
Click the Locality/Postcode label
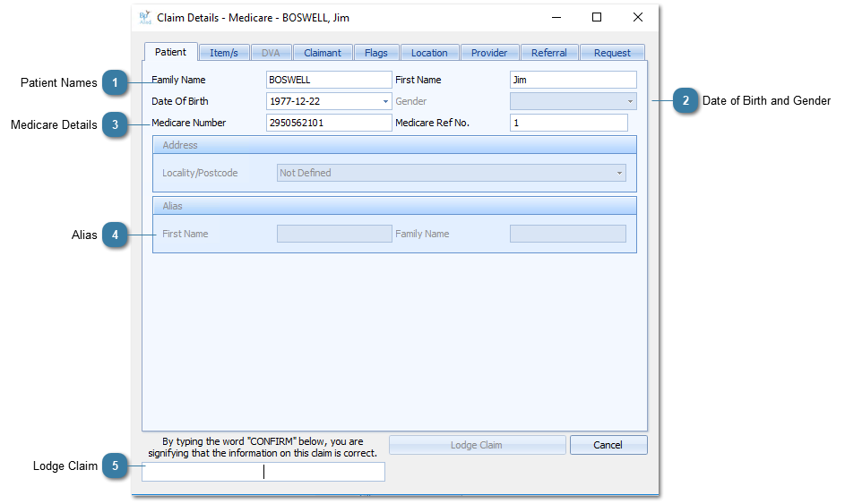click(x=200, y=173)
